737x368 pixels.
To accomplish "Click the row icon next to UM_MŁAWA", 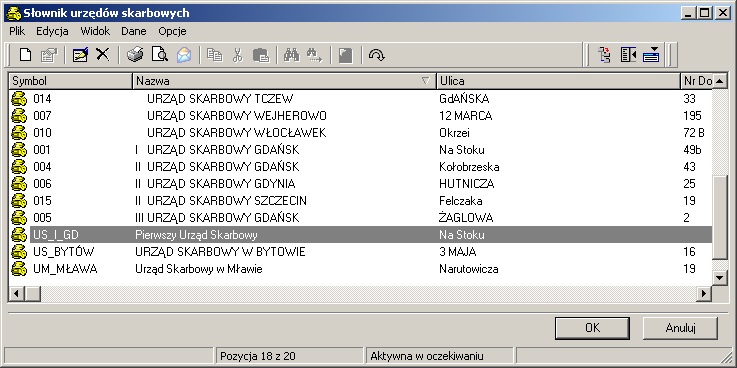I will pos(19,269).
